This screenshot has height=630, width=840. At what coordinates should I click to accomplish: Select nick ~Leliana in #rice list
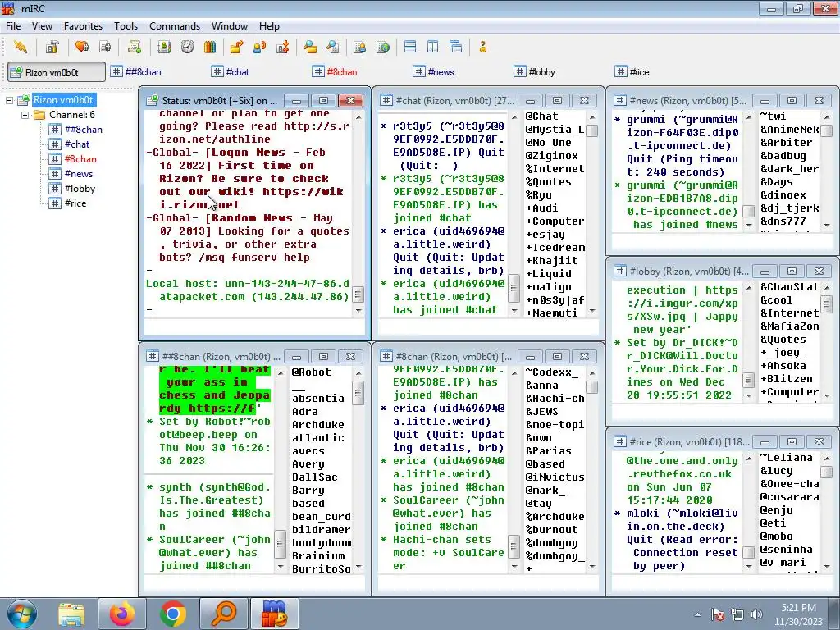[787, 458]
